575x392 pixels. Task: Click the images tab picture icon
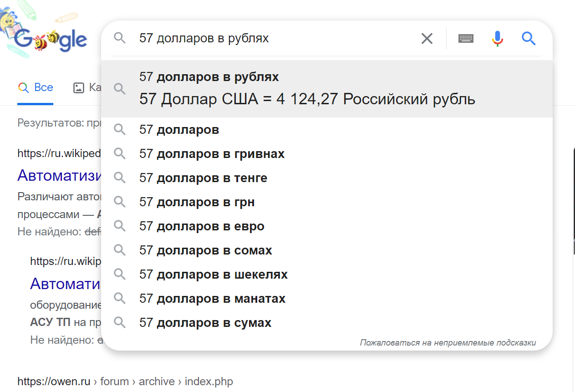pyautogui.click(x=79, y=88)
